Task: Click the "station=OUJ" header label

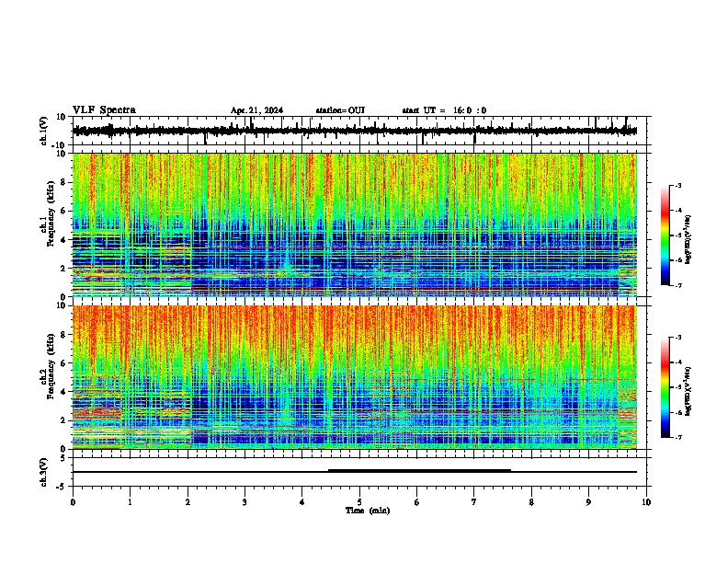Action: (x=340, y=110)
